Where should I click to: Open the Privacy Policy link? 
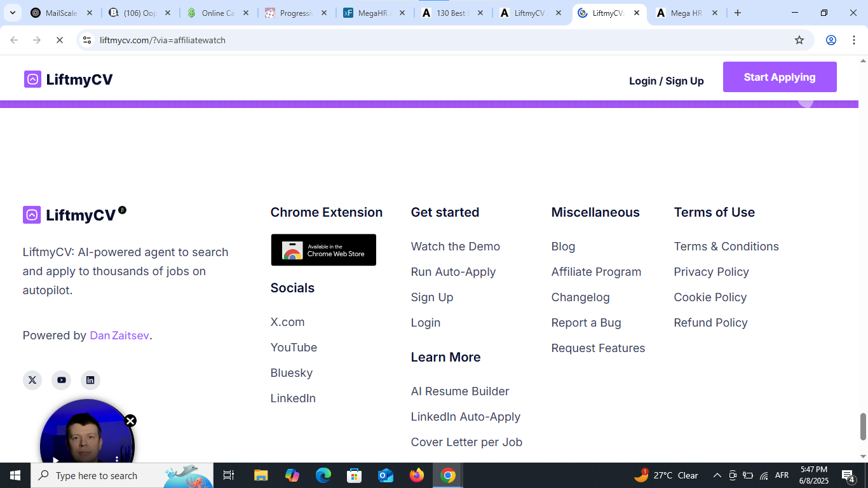711,272
